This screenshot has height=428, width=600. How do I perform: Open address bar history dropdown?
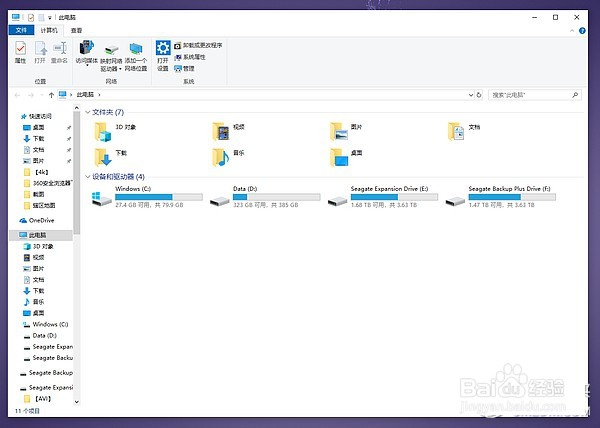click(x=471, y=95)
